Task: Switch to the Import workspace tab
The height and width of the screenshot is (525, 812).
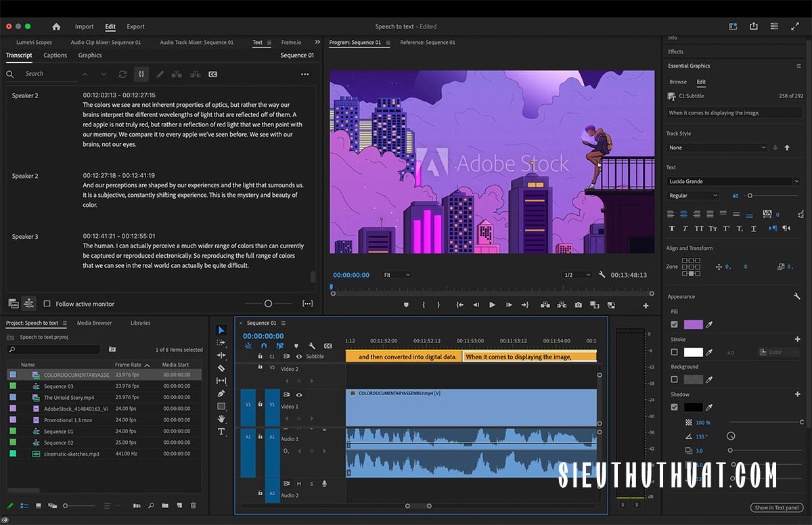Action: click(85, 26)
